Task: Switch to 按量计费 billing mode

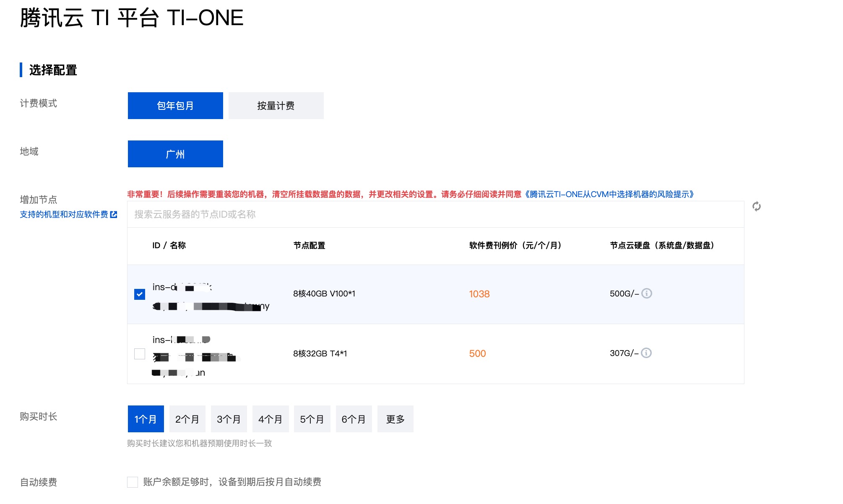Action: 276,106
